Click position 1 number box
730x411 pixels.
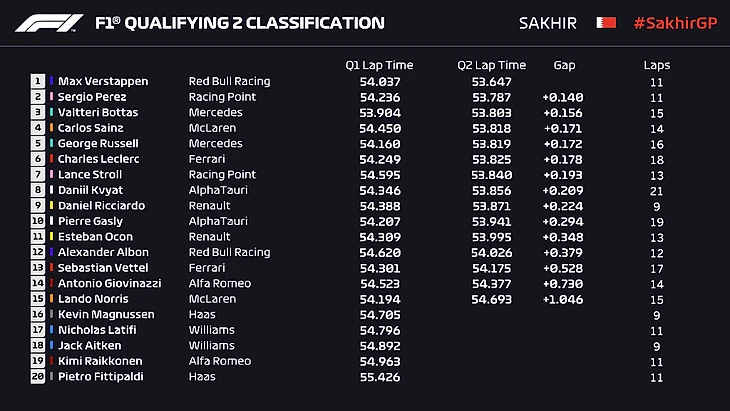[x=38, y=81]
